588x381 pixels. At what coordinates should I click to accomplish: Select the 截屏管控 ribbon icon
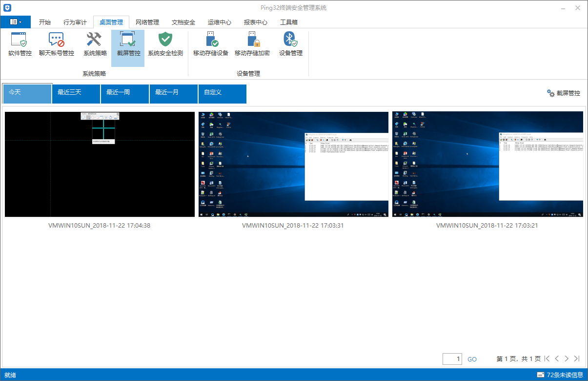click(128, 48)
